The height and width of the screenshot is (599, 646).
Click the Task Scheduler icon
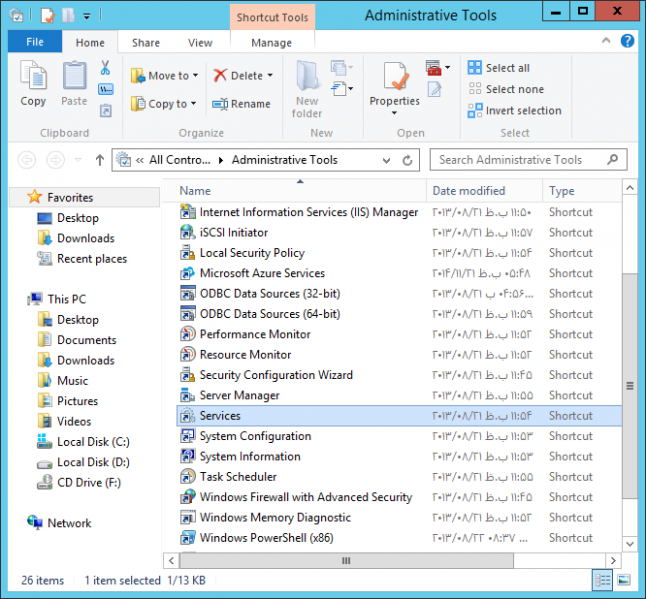(188, 477)
